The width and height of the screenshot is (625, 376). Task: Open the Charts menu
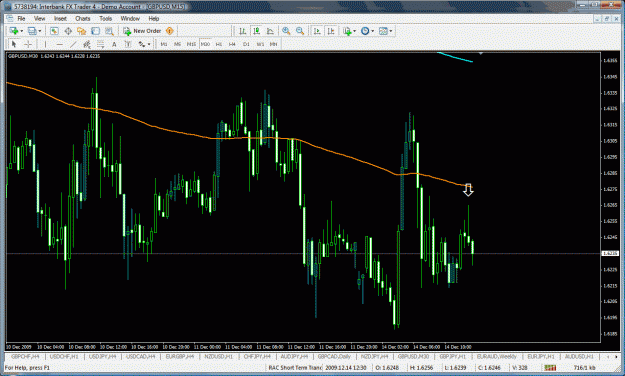click(x=83, y=19)
